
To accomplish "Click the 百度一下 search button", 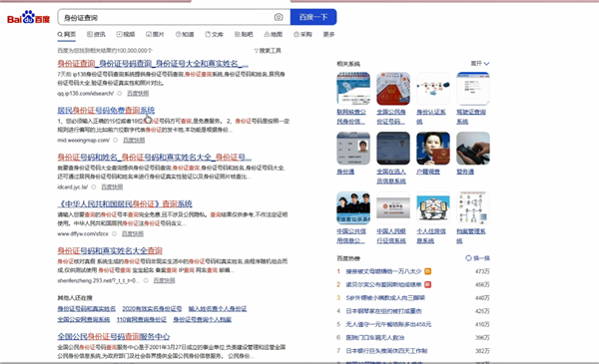I will (x=313, y=17).
